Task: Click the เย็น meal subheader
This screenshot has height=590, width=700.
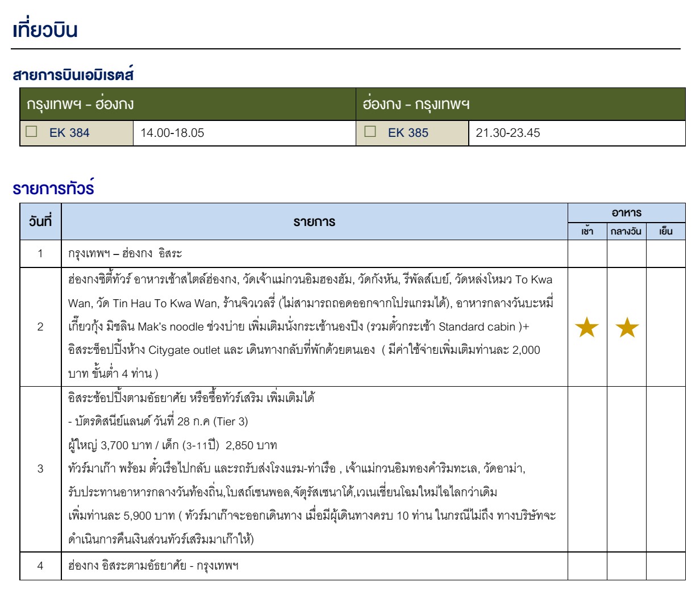Action: (x=666, y=231)
